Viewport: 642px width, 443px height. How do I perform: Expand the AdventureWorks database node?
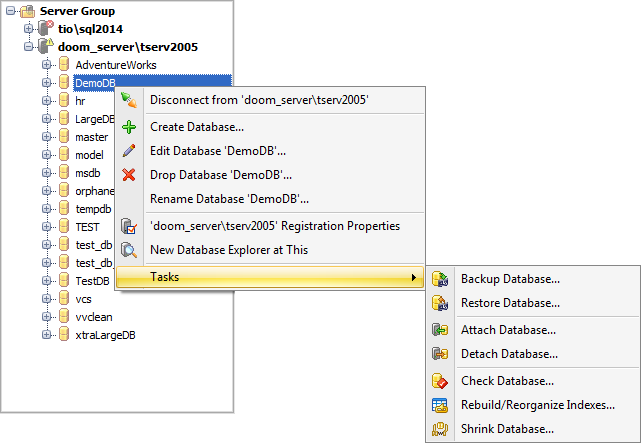point(46,65)
